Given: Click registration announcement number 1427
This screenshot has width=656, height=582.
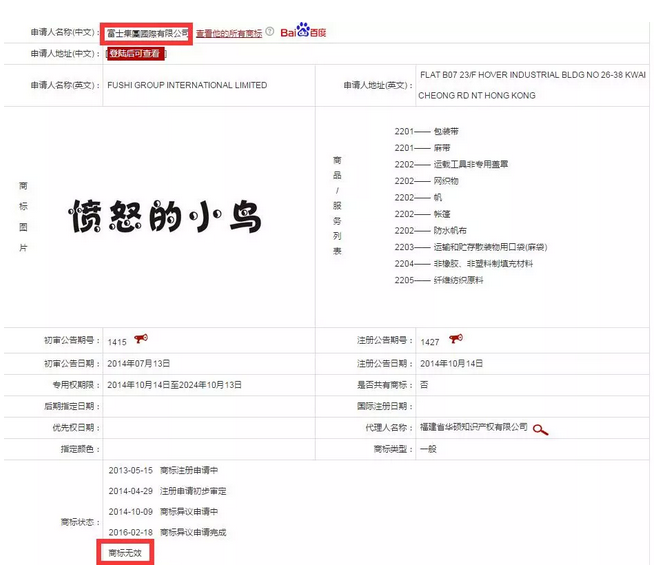Looking at the screenshot, I should (432, 341).
